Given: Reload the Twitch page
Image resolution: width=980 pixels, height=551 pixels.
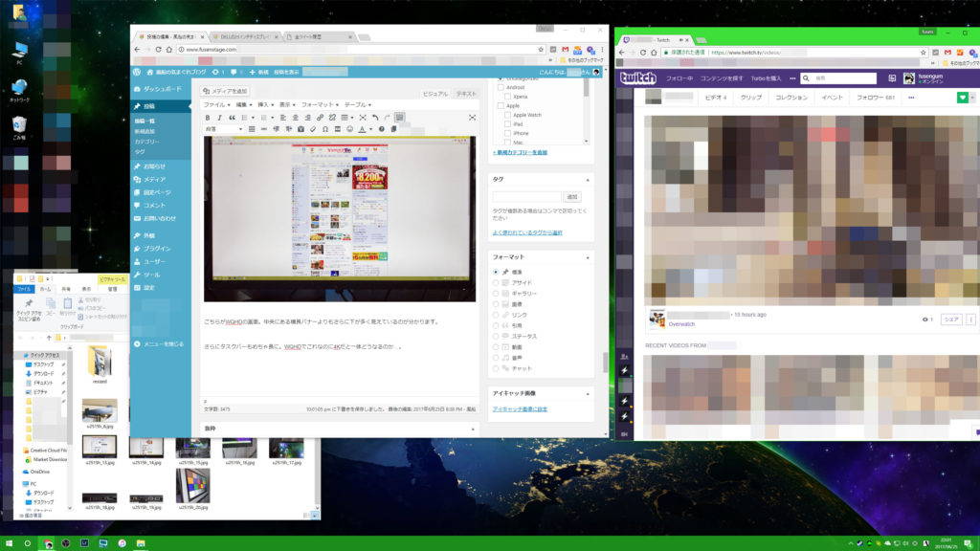Looking at the screenshot, I should pyautogui.click(x=642, y=53).
